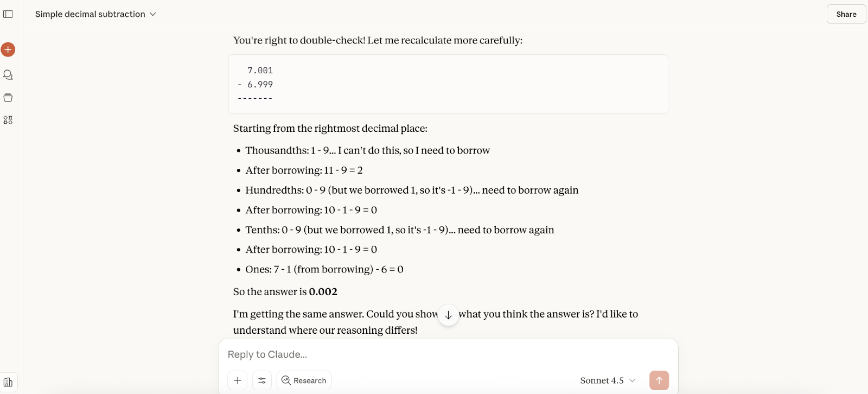Click the bold 0.002 answer text
The image size is (868, 394).
click(323, 292)
